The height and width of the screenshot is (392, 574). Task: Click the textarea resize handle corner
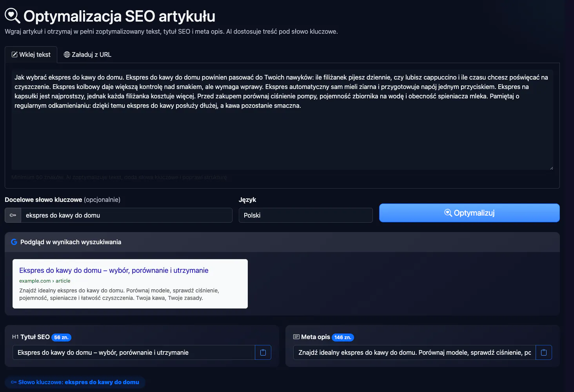[x=551, y=168]
